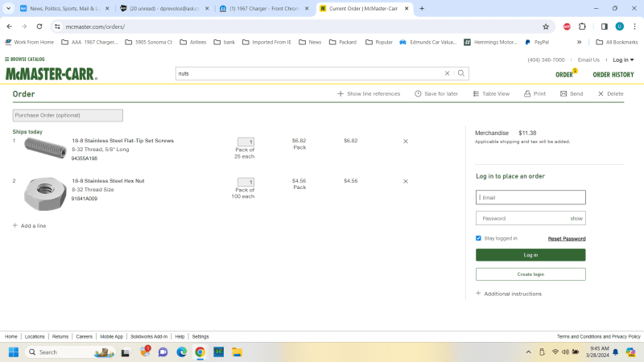644x362 pixels.
Task: Click Add a line
Action: pyautogui.click(x=29, y=226)
